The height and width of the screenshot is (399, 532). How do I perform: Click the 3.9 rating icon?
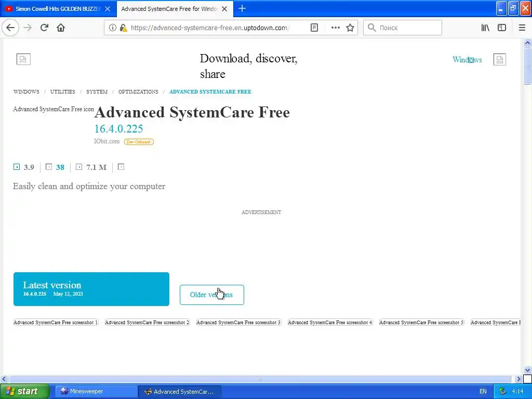pyautogui.click(x=17, y=167)
